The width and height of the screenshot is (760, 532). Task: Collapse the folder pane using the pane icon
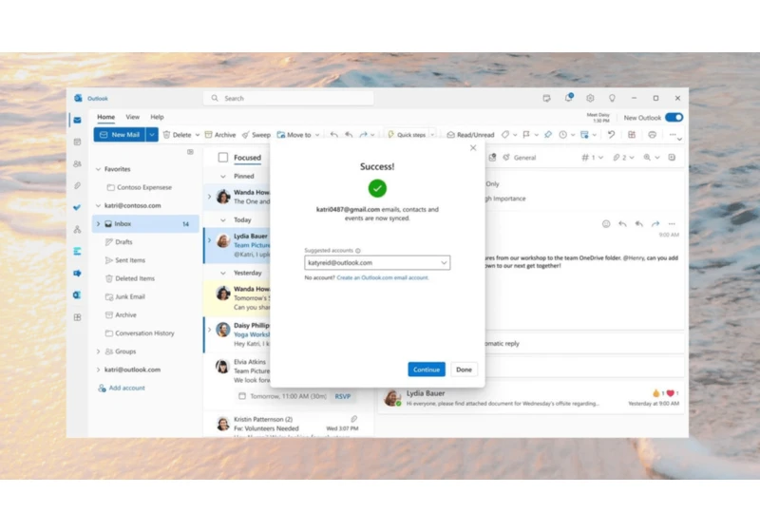[x=191, y=152]
